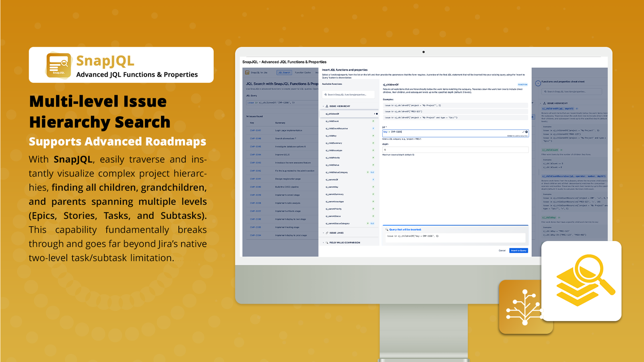
Task: Click the Cancel button
Action: tap(502, 251)
